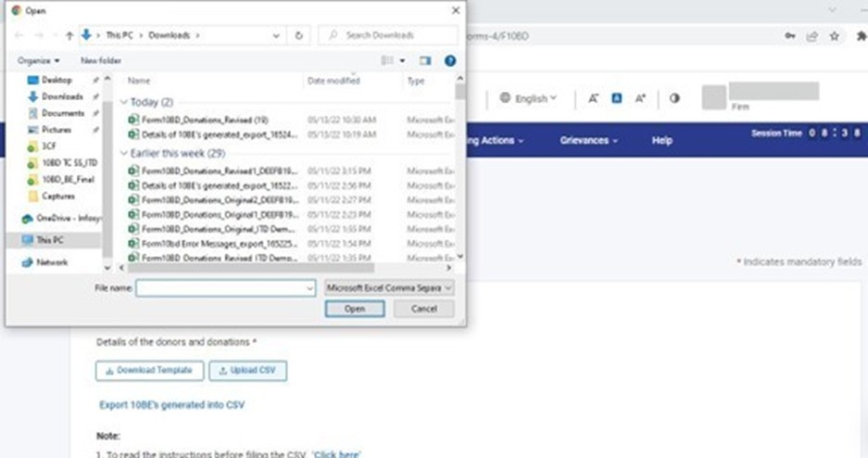Viewport: 868px width, 458px height.
Task: Select Downloads in the navigation pane
Action: coord(62,96)
